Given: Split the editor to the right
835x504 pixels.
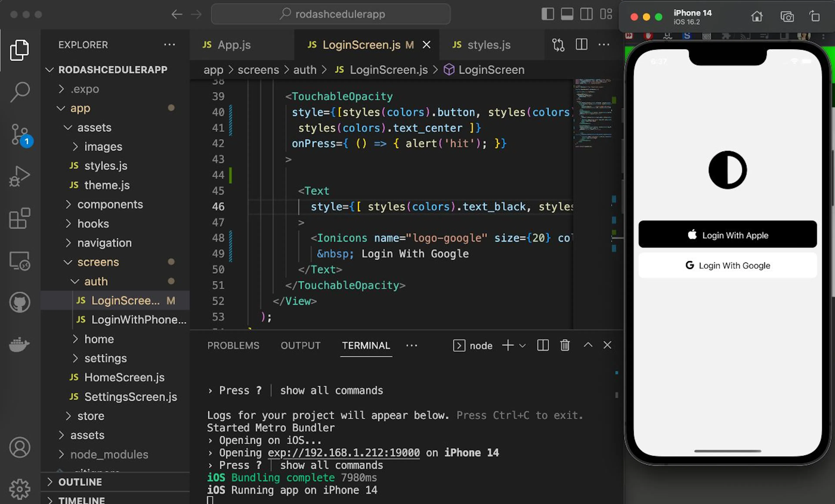Looking at the screenshot, I should coord(581,44).
